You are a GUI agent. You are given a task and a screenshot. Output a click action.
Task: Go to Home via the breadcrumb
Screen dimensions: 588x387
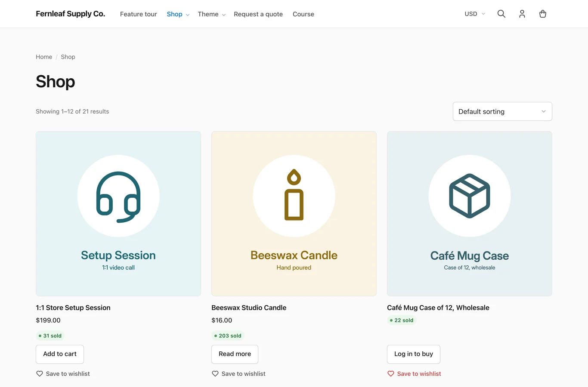tap(44, 57)
